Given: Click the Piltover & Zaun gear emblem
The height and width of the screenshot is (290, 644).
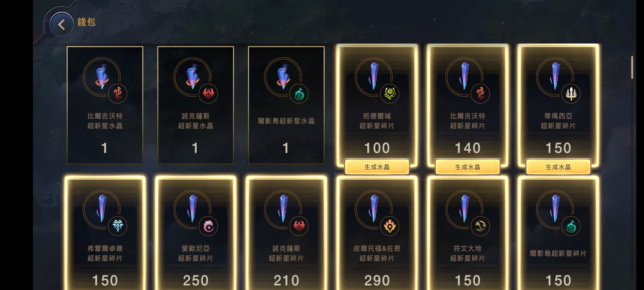Looking at the screenshot, I should 390,226.
